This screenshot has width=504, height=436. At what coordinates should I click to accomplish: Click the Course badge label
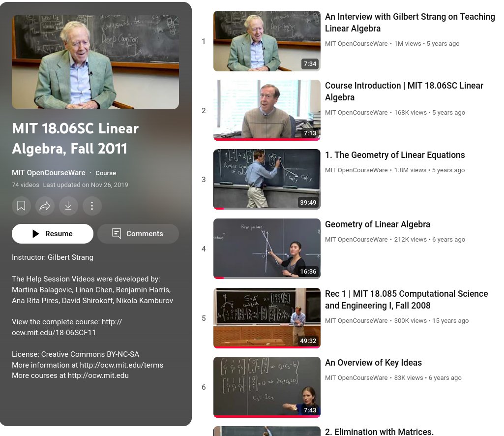[x=106, y=173]
